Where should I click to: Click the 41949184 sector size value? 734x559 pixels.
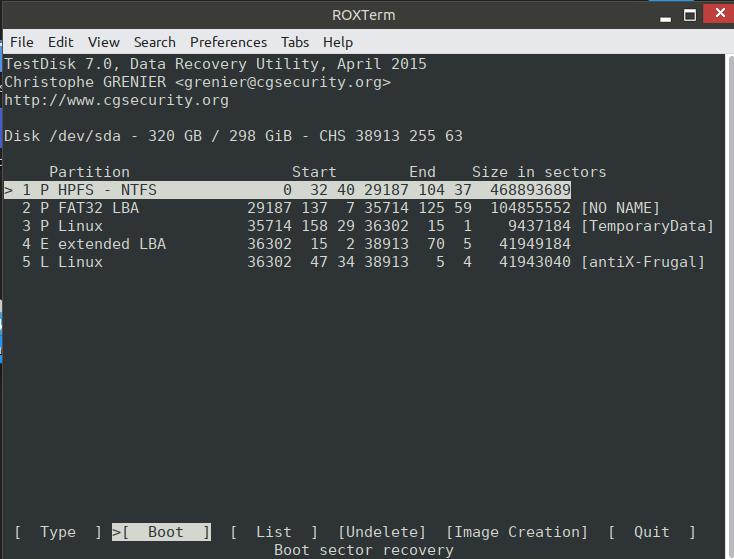(535, 244)
